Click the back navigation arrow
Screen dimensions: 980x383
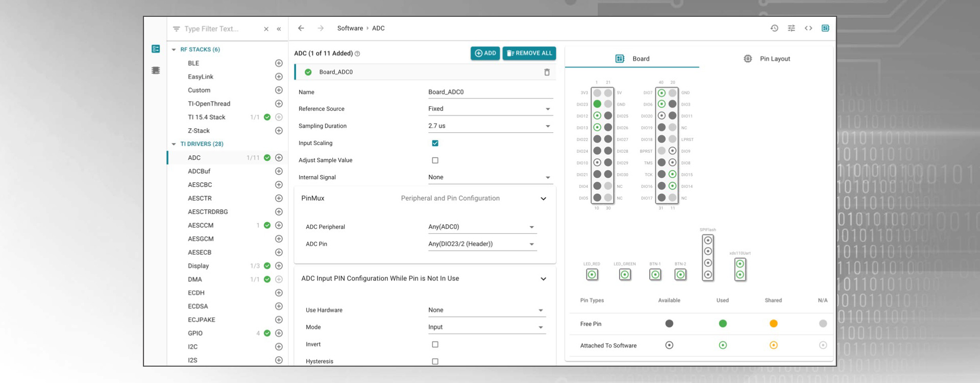click(301, 29)
